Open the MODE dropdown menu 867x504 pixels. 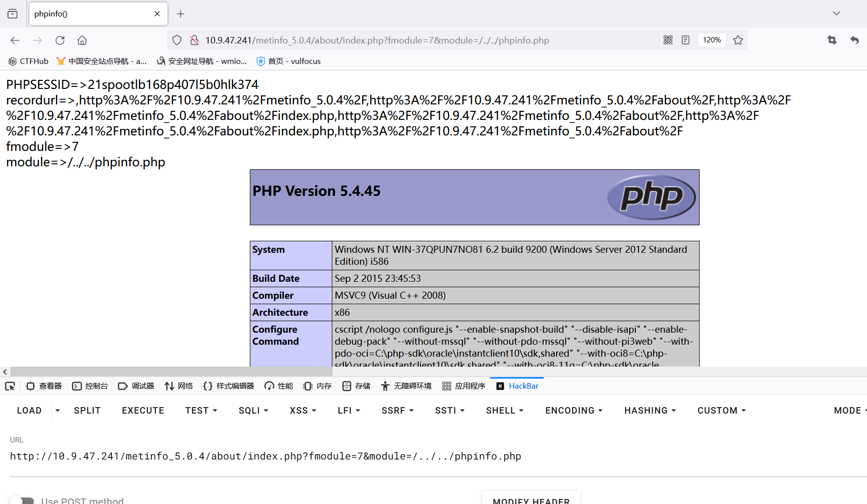click(850, 411)
